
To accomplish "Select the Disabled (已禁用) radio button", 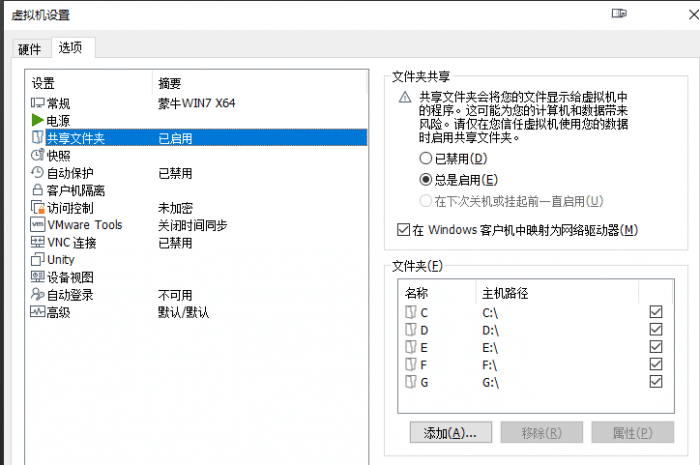I will [427, 159].
